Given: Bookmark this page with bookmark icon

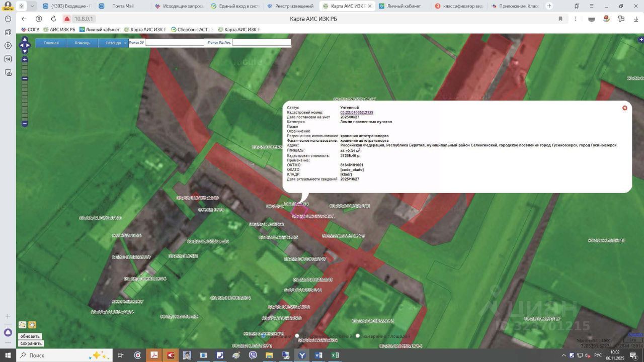Looking at the screenshot, I should (x=560, y=19).
